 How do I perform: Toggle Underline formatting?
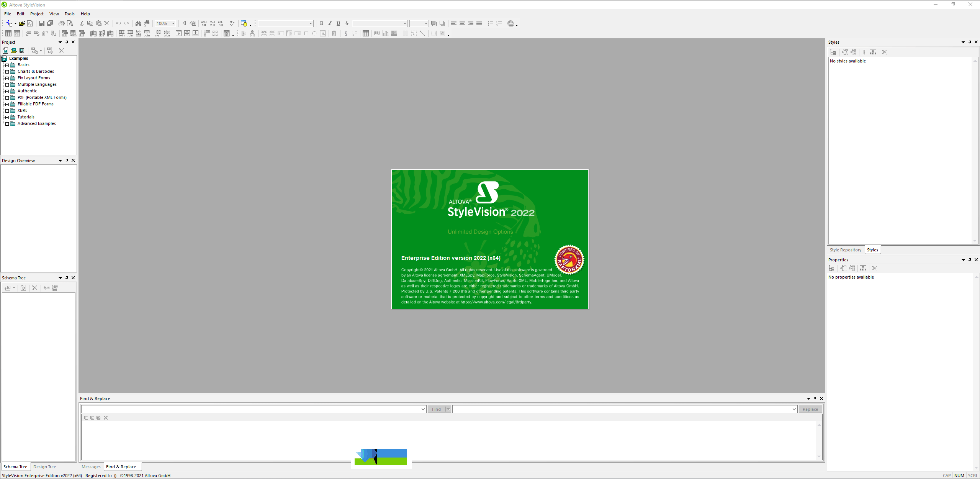pos(339,23)
